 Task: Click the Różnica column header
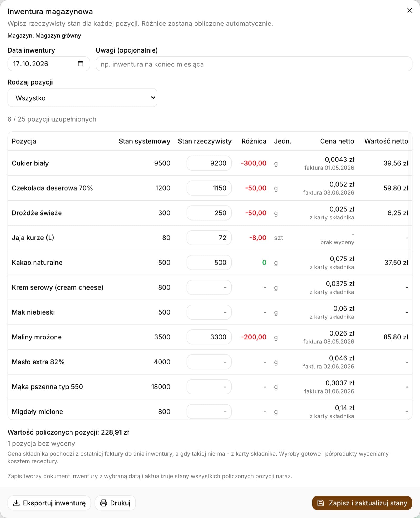pos(254,141)
